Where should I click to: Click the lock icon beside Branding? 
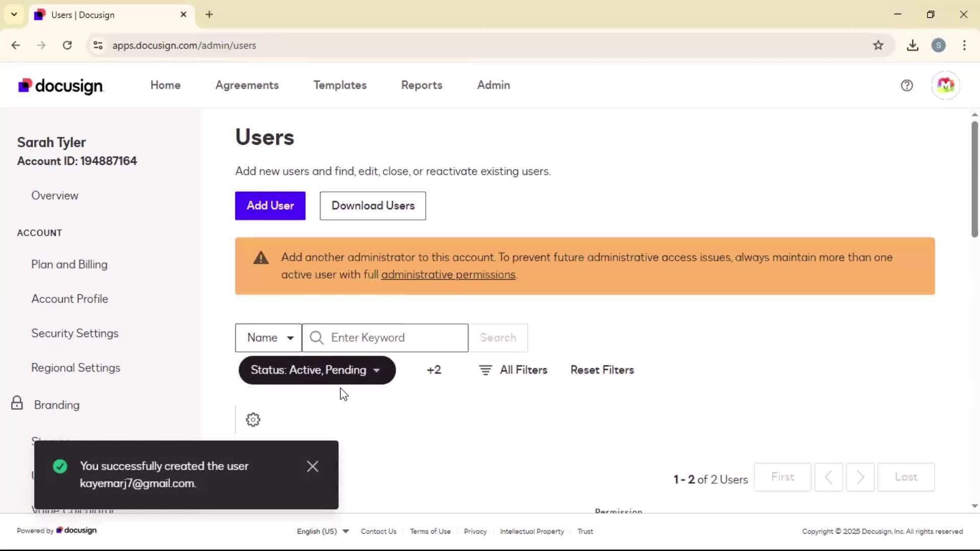[x=17, y=403]
